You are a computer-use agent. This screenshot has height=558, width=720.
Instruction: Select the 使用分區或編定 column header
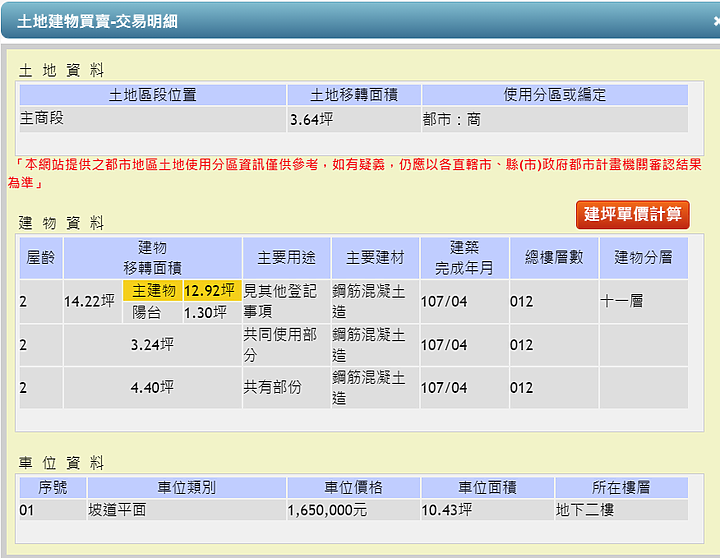[x=555, y=95]
